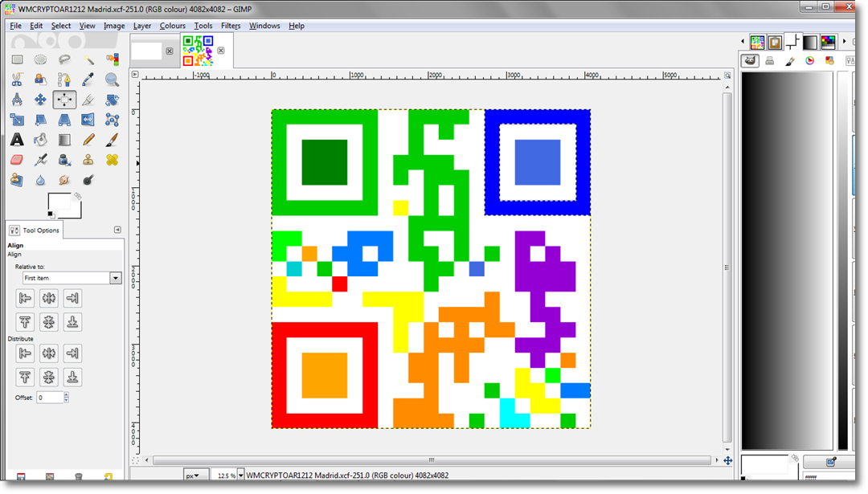Swap foreground and background colours in toolbox

click(77, 196)
